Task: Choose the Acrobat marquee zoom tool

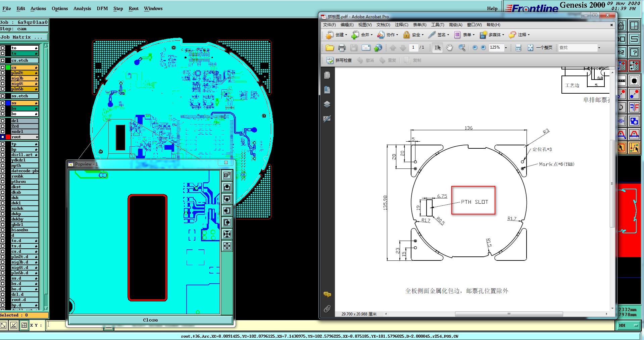Action: 462,48
